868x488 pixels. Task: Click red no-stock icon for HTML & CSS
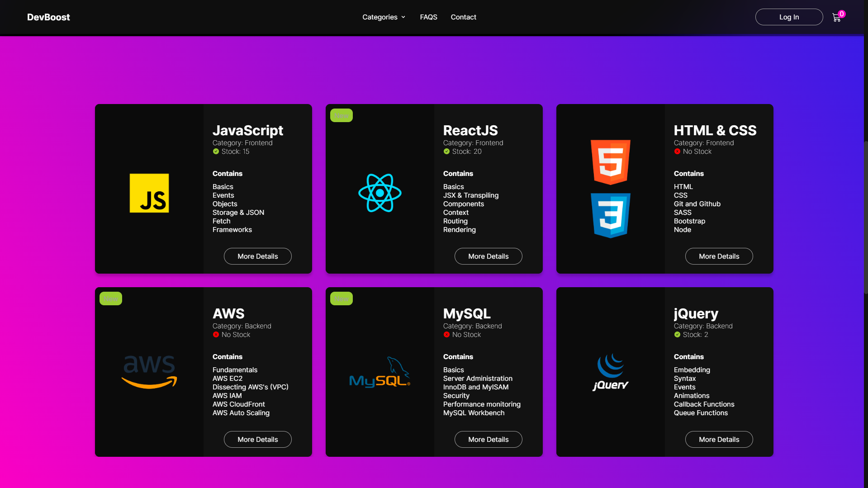677,152
